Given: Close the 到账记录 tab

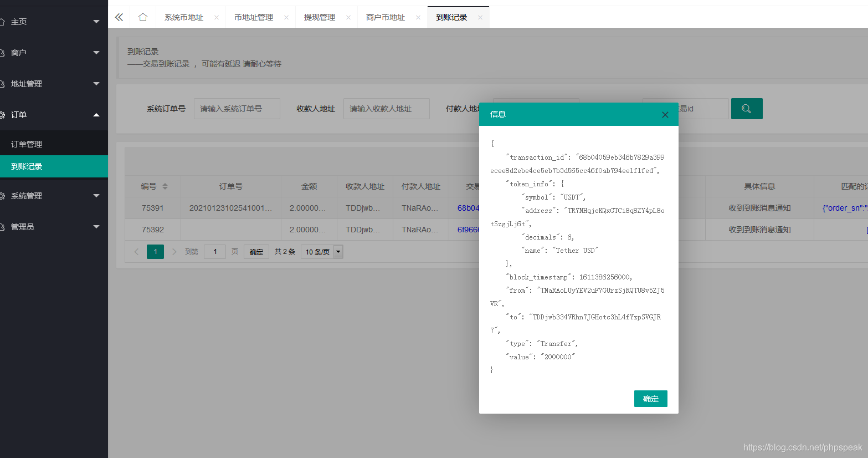Looking at the screenshot, I should coord(480,18).
